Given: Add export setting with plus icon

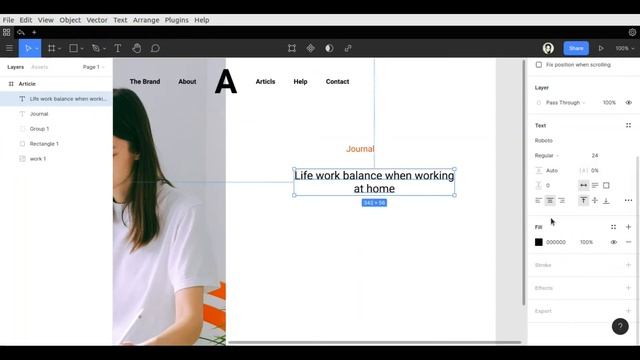Looking at the screenshot, I should (x=628, y=311).
